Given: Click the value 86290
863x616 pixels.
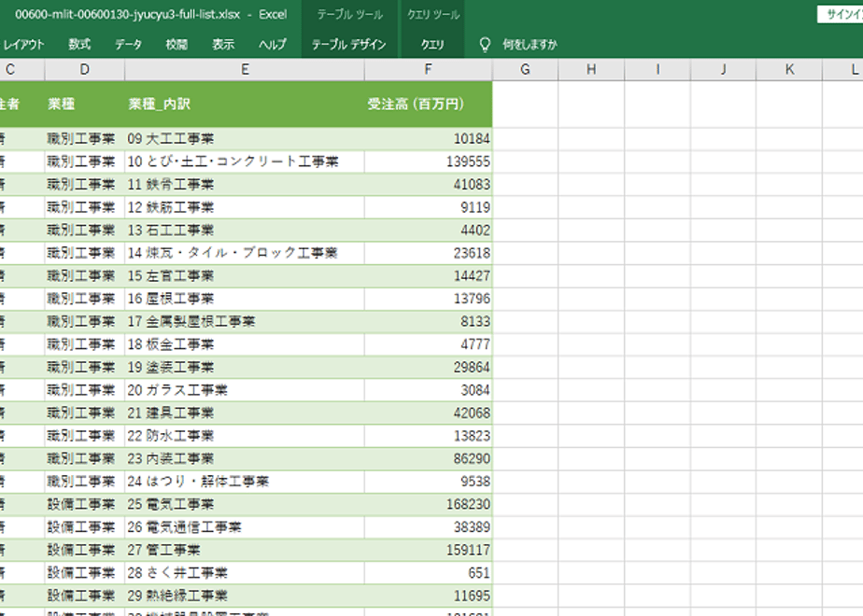Looking at the screenshot, I should pos(472,458).
